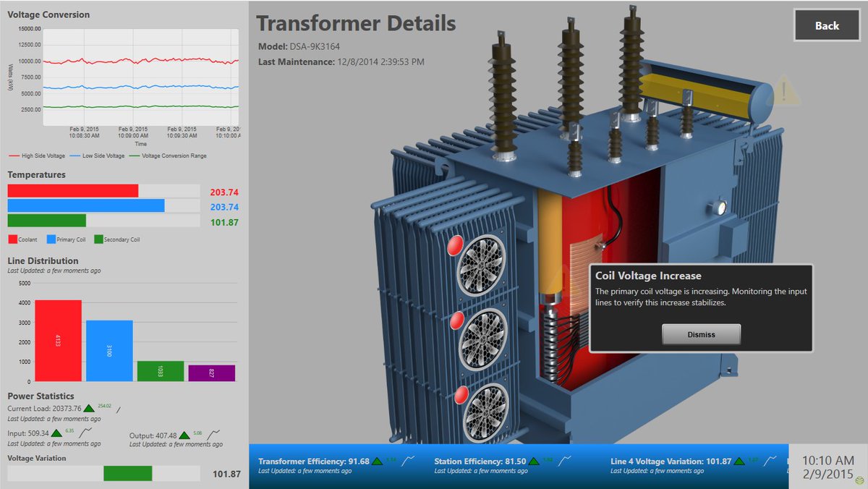
Task: Select the green 1033 line distribution bar
Action: click(161, 371)
